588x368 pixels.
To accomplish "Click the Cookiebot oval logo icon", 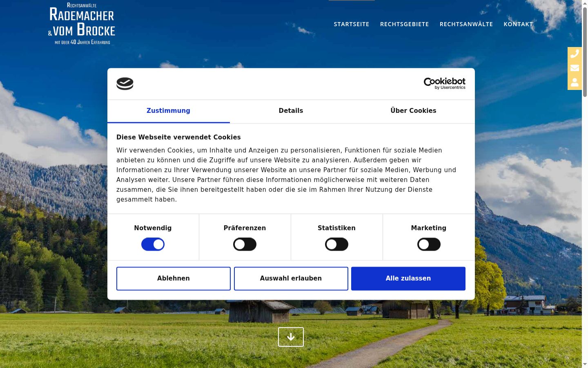I will pos(125,84).
